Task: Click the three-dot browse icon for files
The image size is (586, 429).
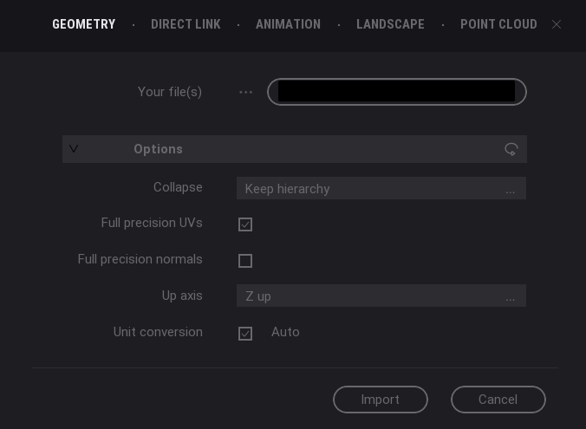Action: click(246, 92)
